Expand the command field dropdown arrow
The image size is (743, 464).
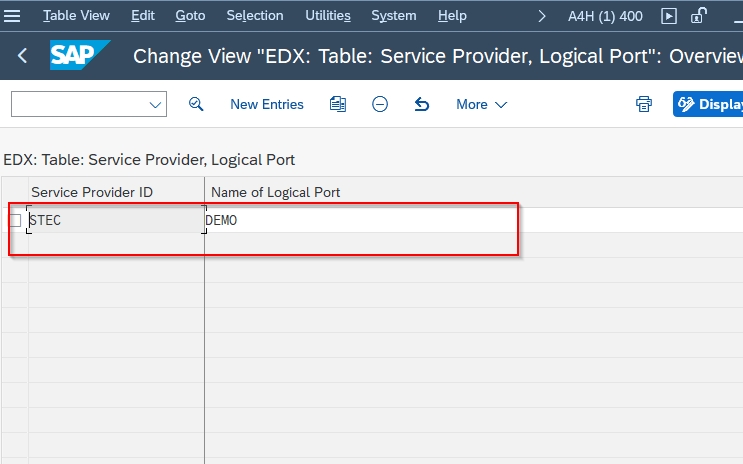click(155, 105)
